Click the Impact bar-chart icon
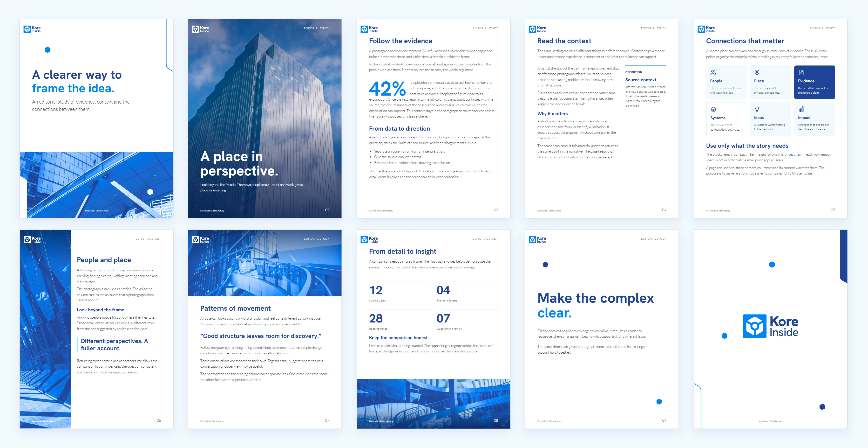This screenshot has width=868, height=448. tap(801, 109)
